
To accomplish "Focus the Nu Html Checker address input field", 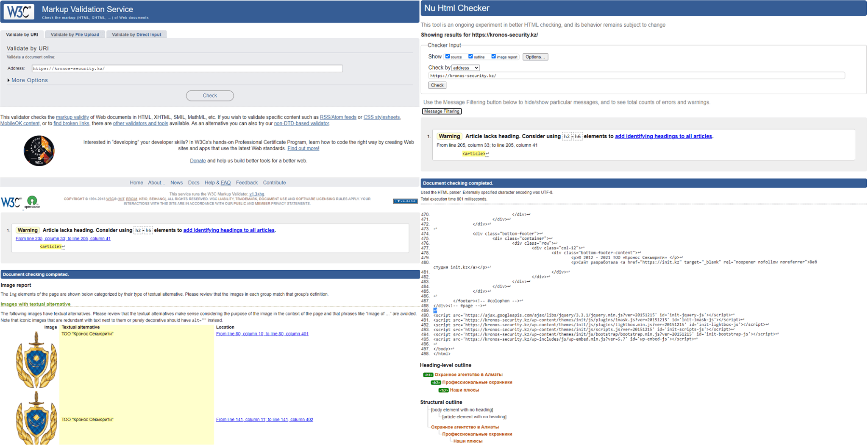I will click(x=637, y=76).
